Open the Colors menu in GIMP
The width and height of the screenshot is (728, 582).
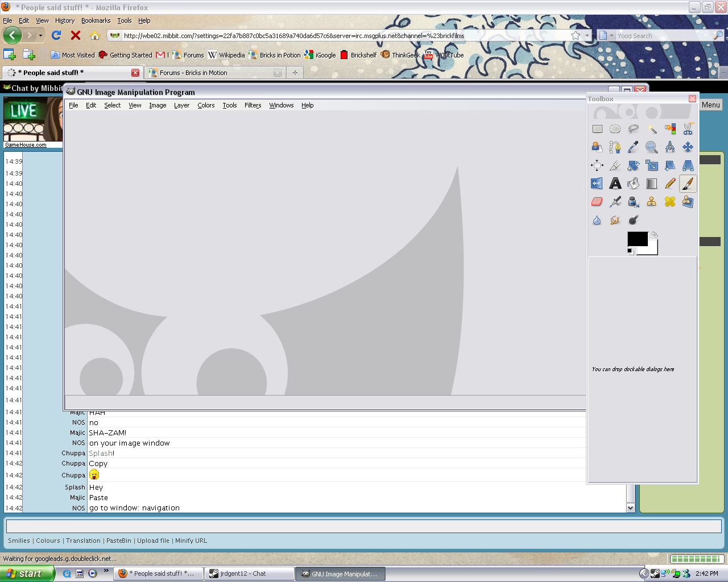[206, 105]
